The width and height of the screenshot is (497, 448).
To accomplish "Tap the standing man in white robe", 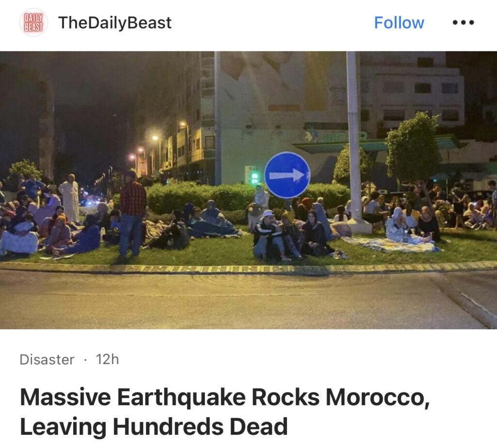I will point(70,198).
